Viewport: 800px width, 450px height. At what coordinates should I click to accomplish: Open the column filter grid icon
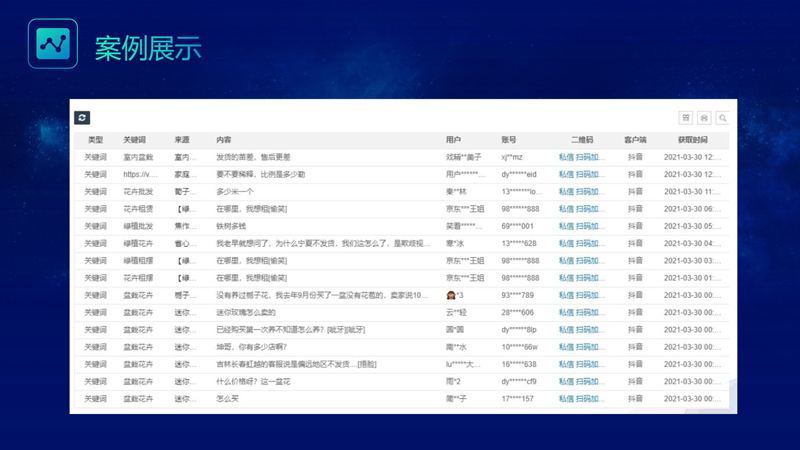pyautogui.click(x=686, y=118)
